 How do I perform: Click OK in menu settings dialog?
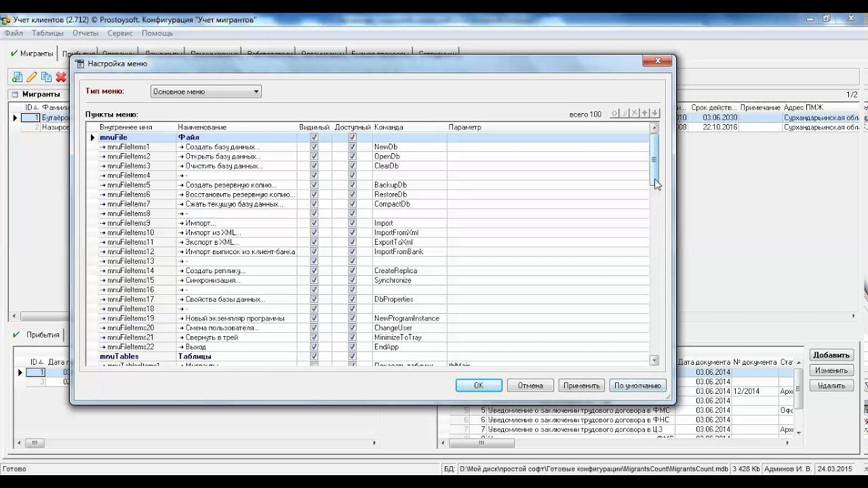[479, 386]
